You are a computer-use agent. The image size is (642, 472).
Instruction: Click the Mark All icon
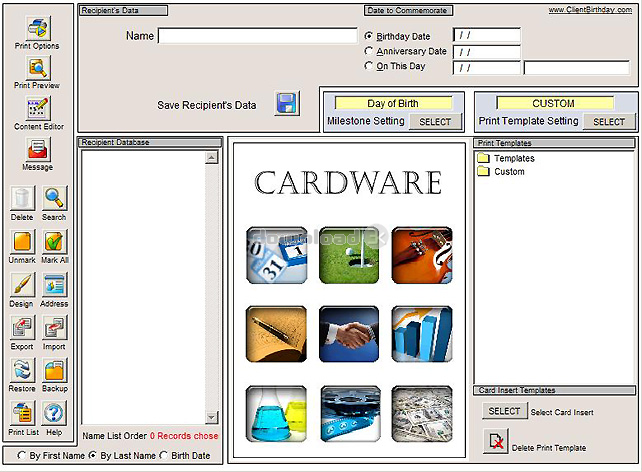[54, 242]
